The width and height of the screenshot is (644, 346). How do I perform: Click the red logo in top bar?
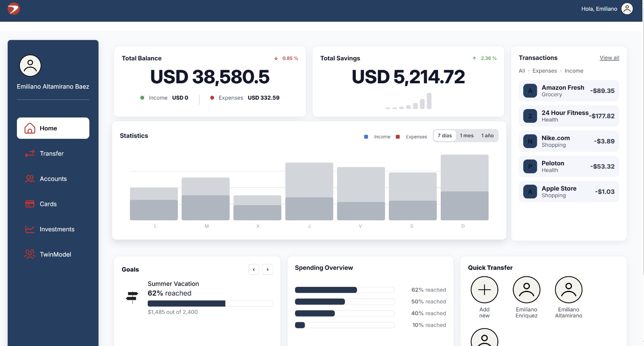point(14,8)
